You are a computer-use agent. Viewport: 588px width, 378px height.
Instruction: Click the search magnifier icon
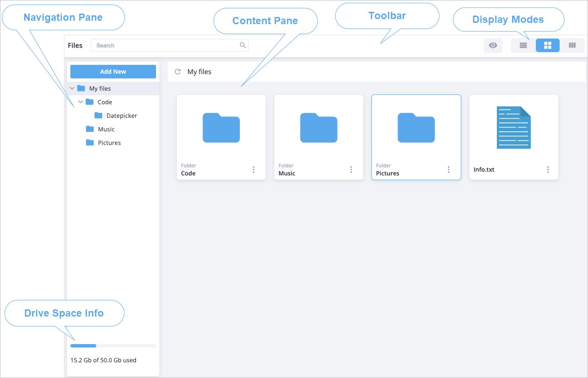(x=243, y=45)
